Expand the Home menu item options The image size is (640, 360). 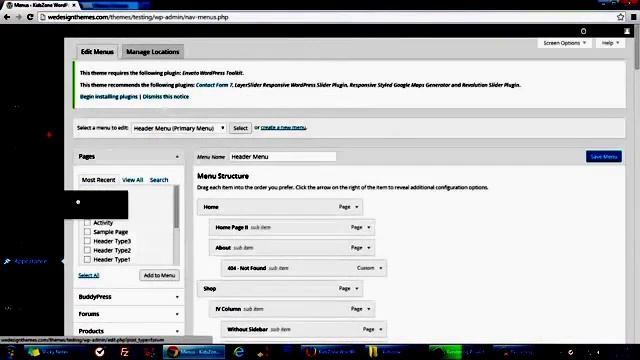pos(356,207)
